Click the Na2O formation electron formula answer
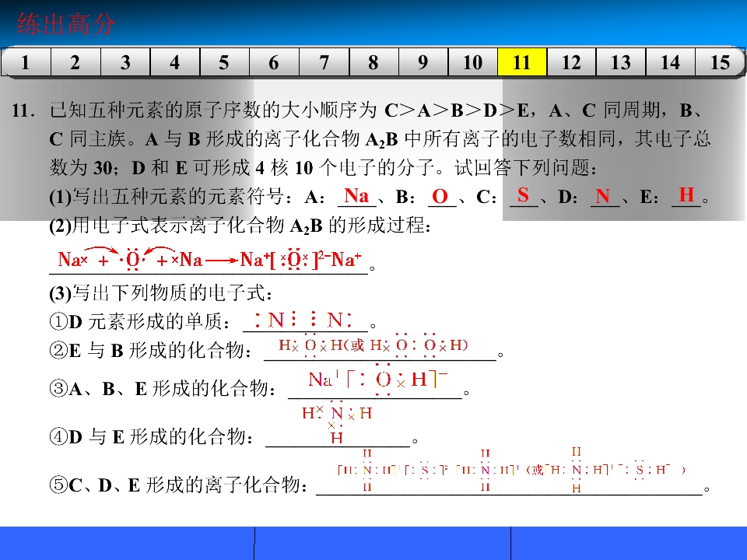The width and height of the screenshot is (747, 560). (x=209, y=259)
